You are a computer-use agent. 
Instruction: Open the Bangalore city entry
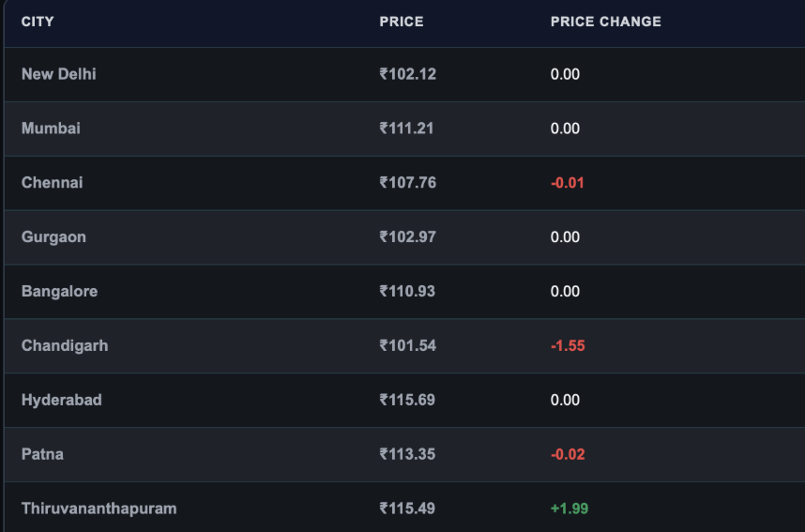[59, 291]
